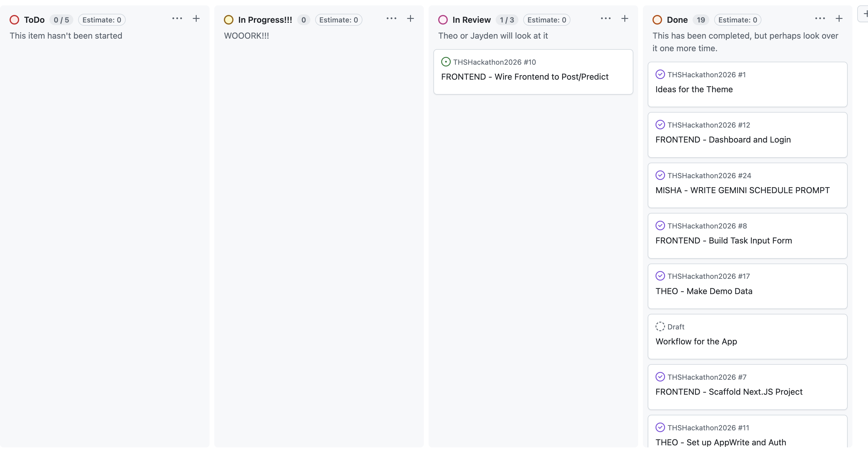This screenshot has width=868, height=451.
Task: Add item to In Progress!!! column
Action: (410, 19)
